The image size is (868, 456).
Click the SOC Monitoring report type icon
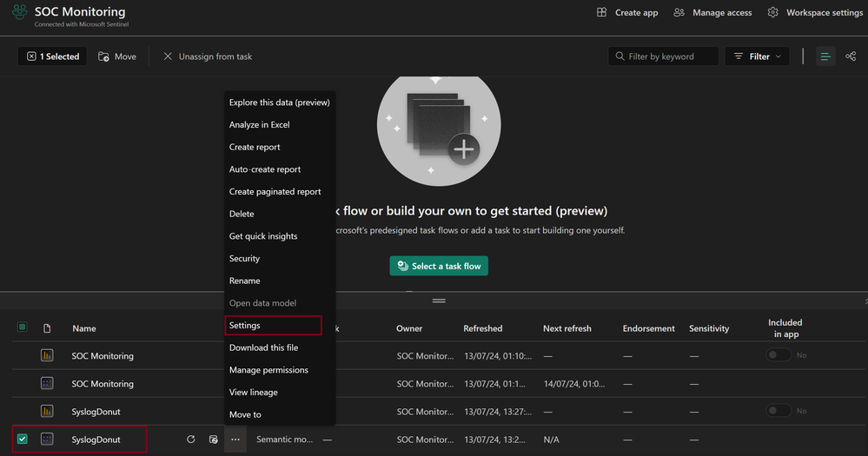47,356
